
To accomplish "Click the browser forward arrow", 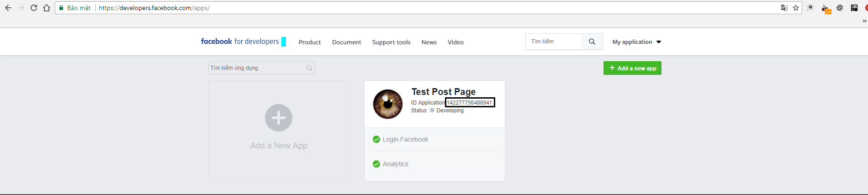I will [21, 8].
